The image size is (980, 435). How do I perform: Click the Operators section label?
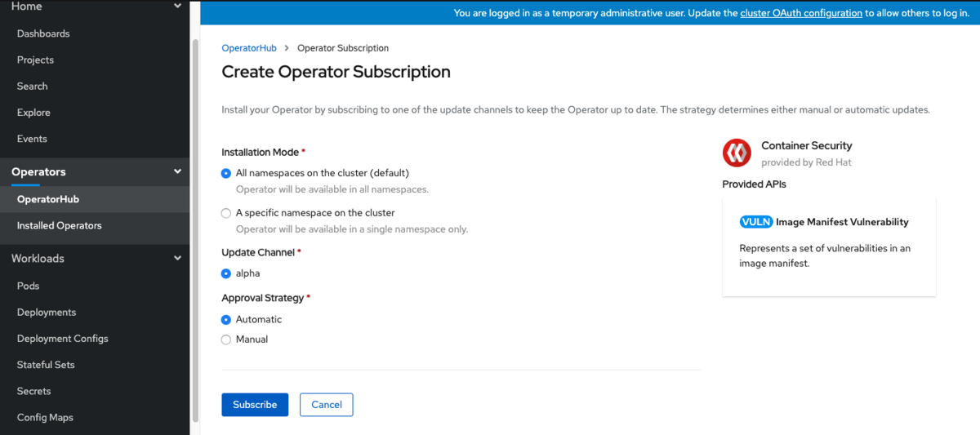[38, 172]
